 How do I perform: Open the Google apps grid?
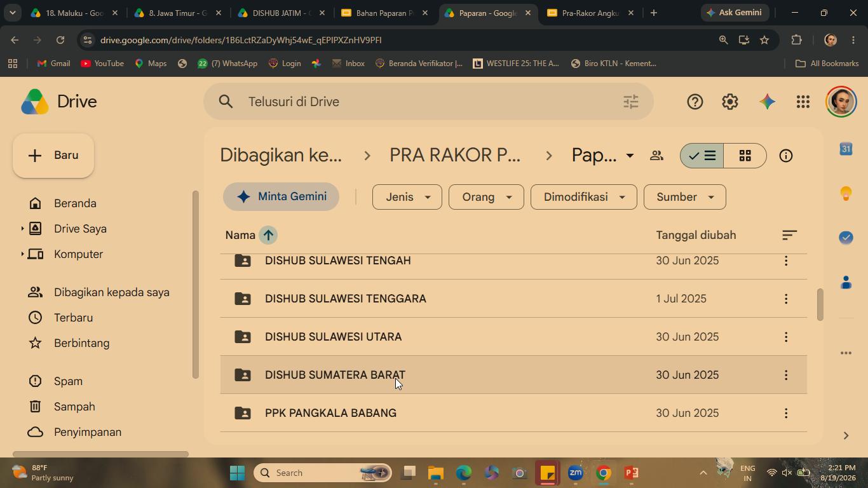point(803,102)
